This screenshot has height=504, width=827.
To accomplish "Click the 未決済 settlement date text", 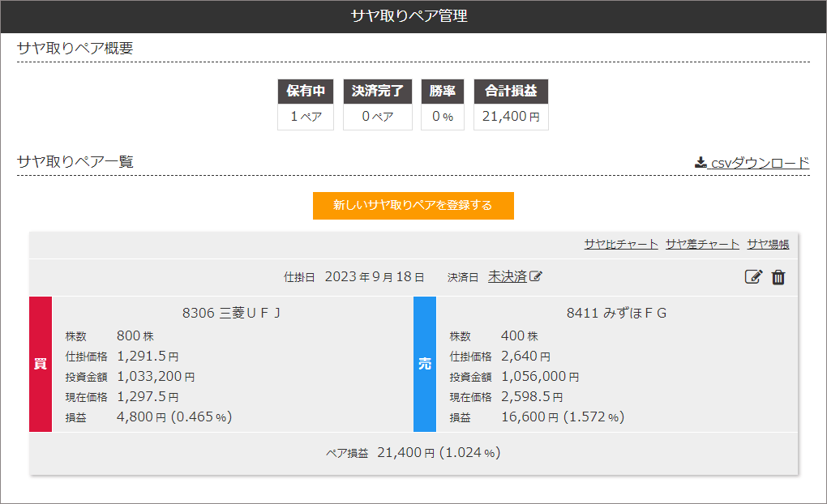I will click(507, 276).
